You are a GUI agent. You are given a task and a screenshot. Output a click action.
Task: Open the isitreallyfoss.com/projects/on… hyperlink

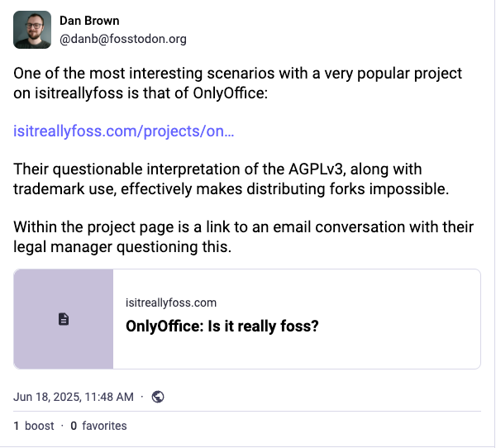124,131
